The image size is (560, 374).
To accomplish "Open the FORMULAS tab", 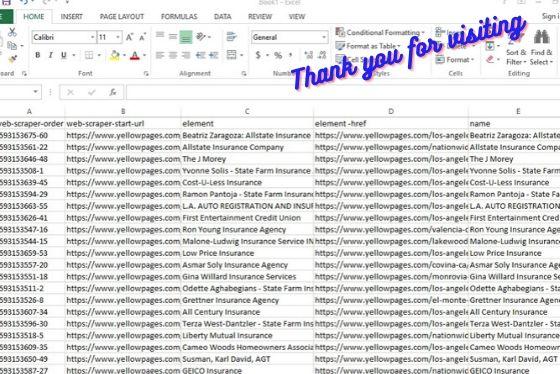I will click(179, 17).
